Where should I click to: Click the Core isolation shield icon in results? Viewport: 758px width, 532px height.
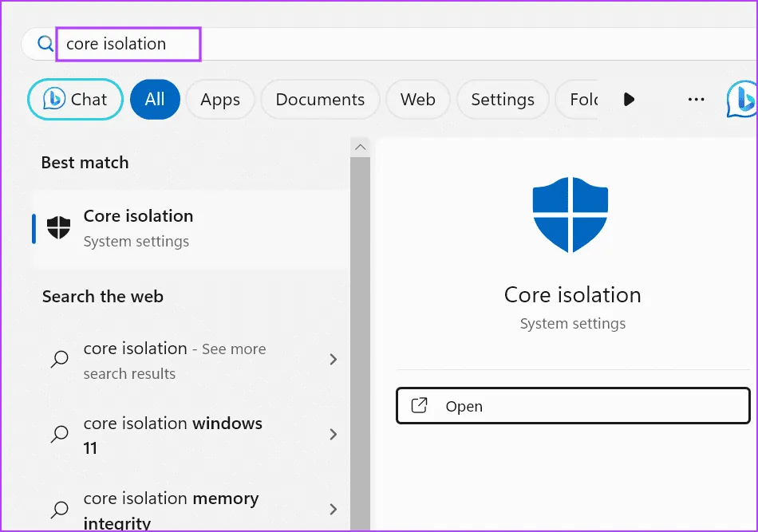(58, 228)
